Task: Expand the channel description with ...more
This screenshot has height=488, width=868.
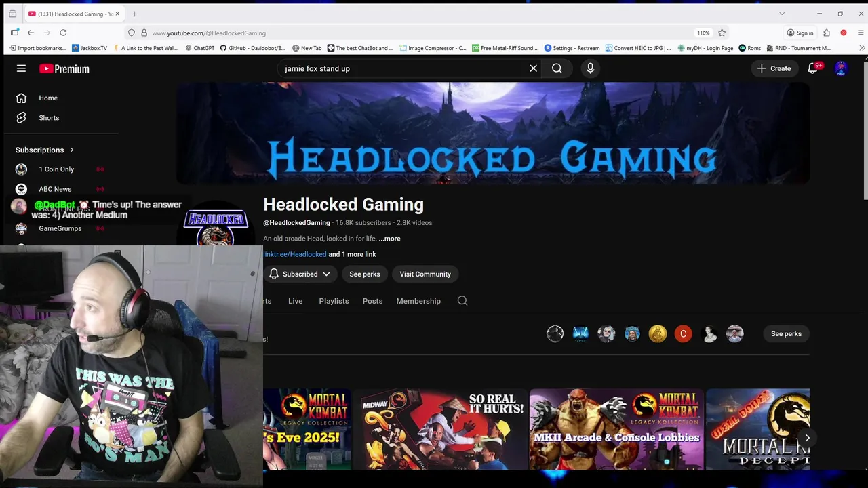Action: pyautogui.click(x=389, y=239)
